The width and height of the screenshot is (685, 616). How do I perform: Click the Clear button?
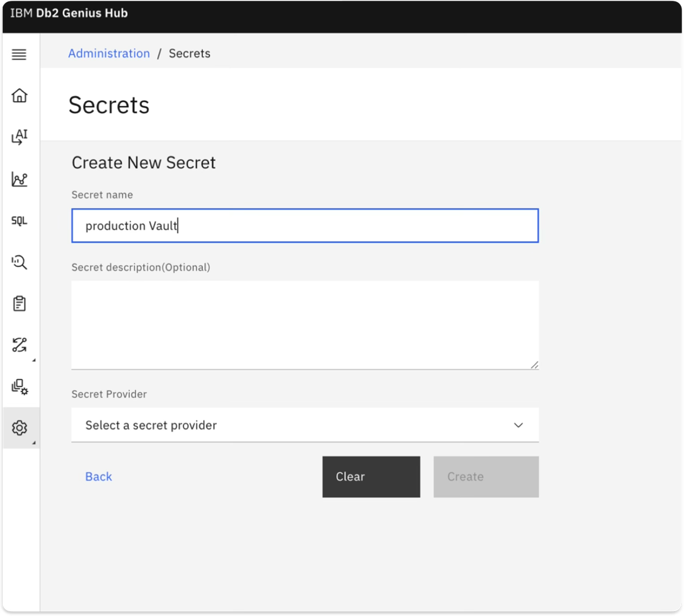click(371, 477)
